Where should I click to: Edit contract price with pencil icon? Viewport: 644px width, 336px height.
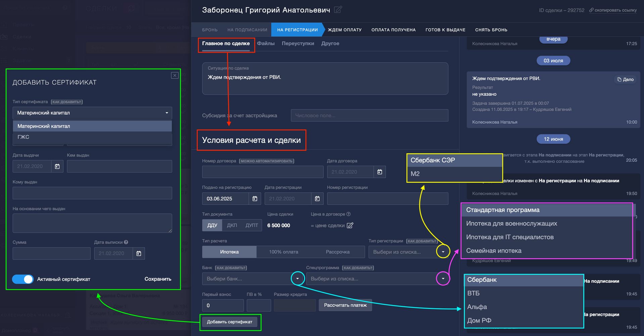[350, 225]
